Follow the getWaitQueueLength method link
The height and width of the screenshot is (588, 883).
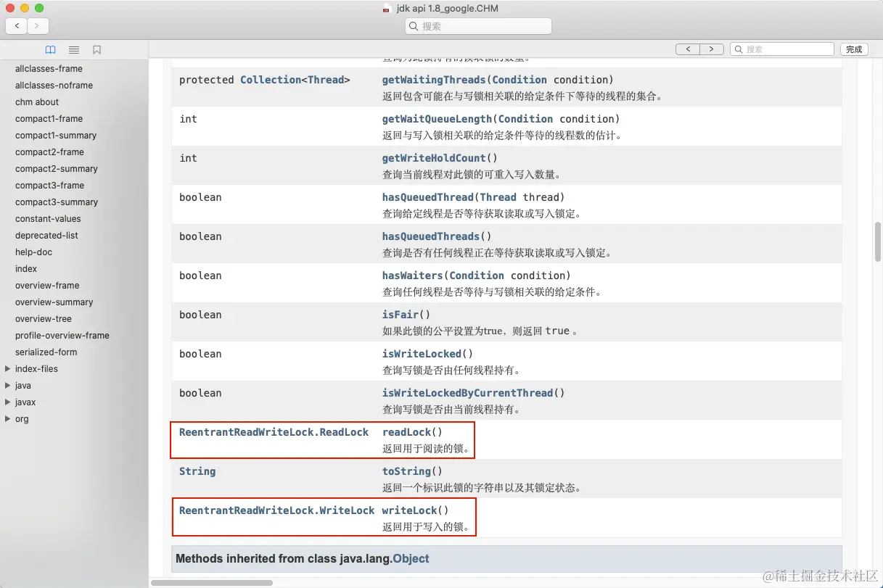pos(437,119)
